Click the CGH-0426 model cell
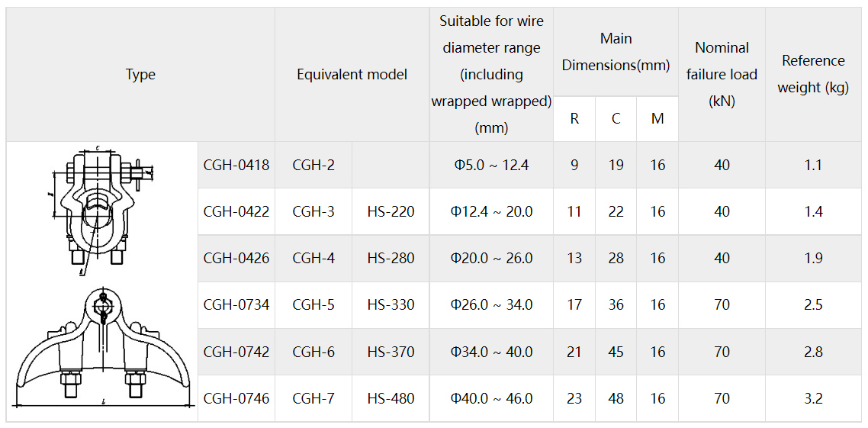Image resolution: width=868 pixels, height=428 pixels. (x=236, y=258)
